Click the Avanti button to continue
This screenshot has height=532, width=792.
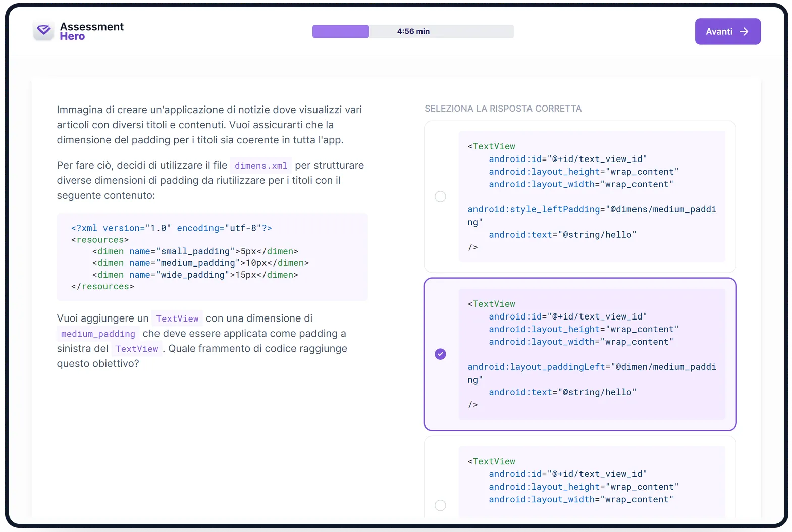[x=727, y=31]
